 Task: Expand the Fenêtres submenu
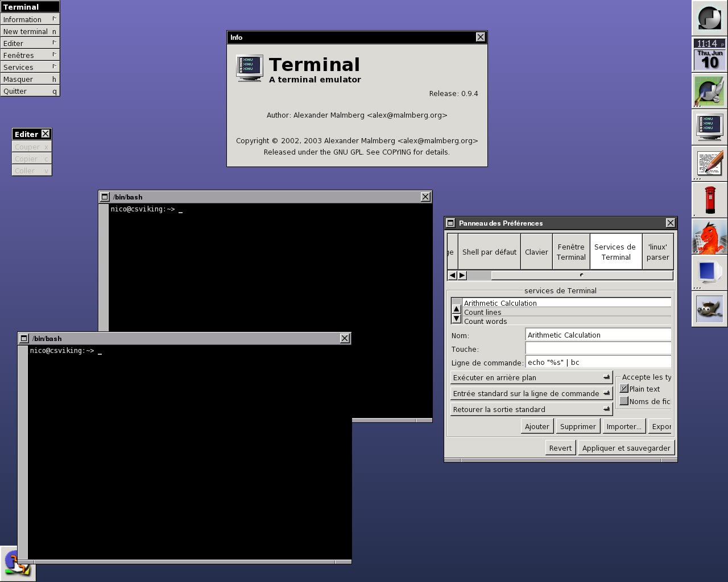[30, 55]
